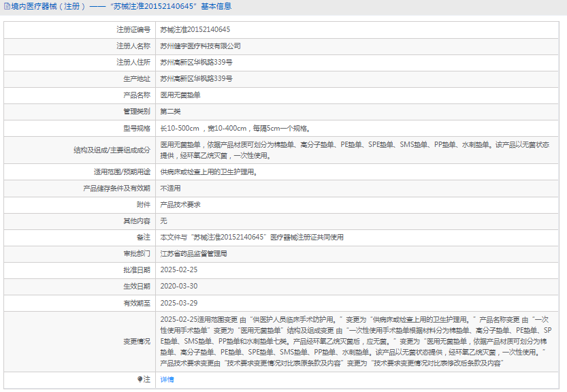
Task: Click the 生产地址 label
Action: (137, 78)
